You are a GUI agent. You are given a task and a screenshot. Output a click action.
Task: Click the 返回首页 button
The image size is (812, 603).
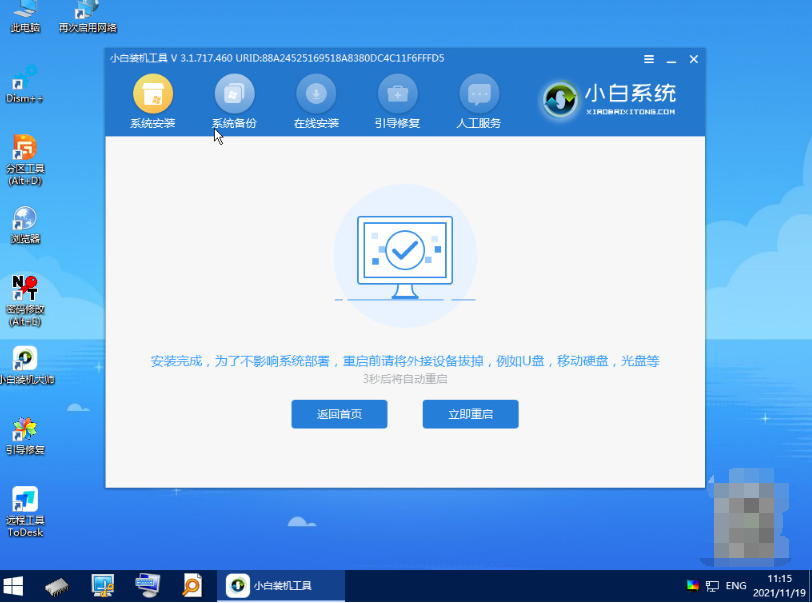(339, 414)
